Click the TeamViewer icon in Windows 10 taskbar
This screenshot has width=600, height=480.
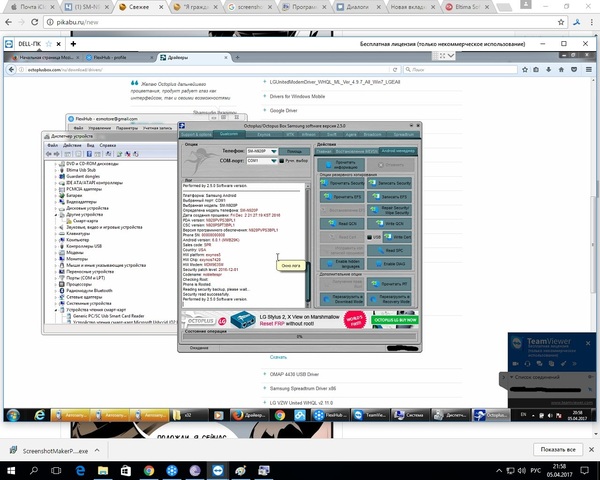[218, 470]
